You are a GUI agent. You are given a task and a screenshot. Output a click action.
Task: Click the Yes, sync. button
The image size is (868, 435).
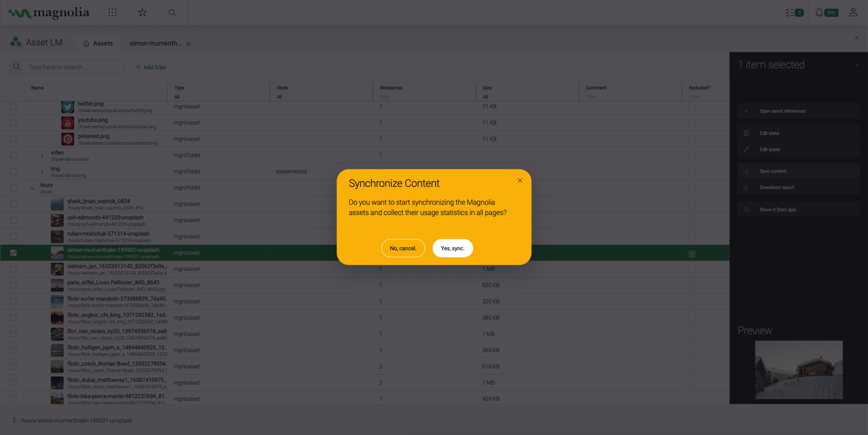452,248
